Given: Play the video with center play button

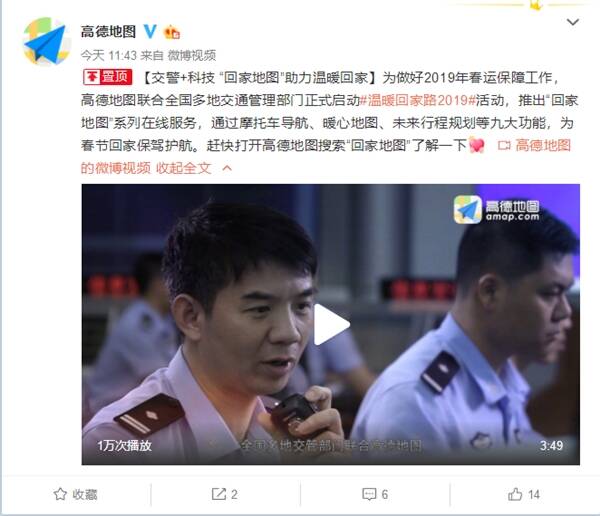Looking at the screenshot, I should pyautogui.click(x=331, y=325).
